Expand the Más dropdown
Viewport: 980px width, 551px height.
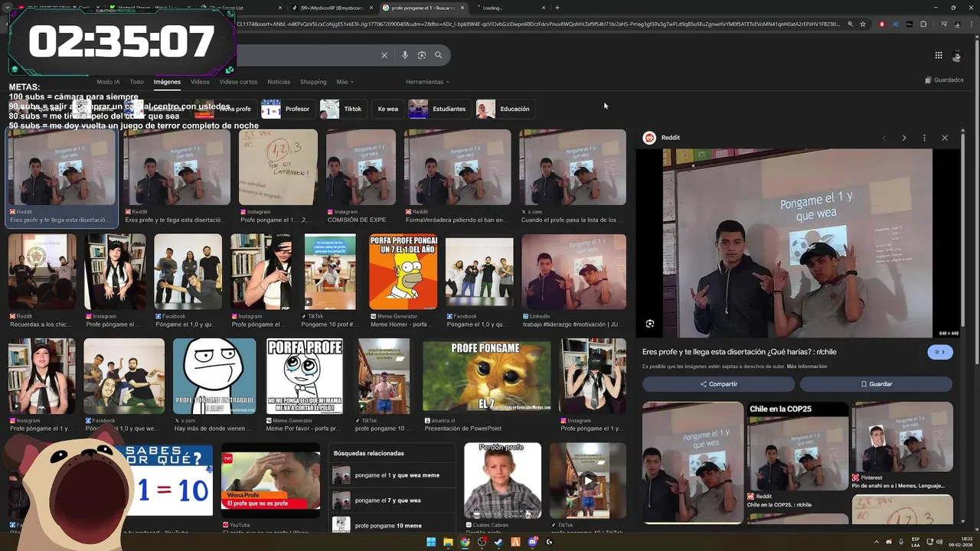(345, 82)
